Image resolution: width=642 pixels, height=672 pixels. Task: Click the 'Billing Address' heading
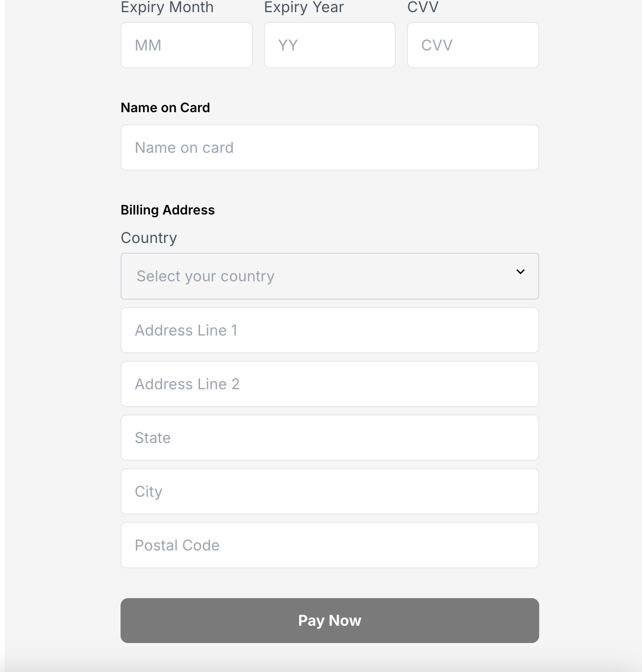167,210
